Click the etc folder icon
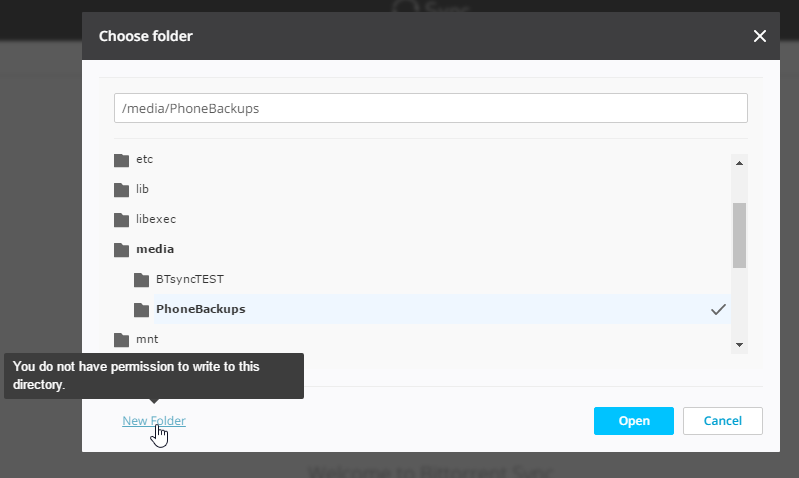Screen dimensions: 799x478 coord(121,160)
